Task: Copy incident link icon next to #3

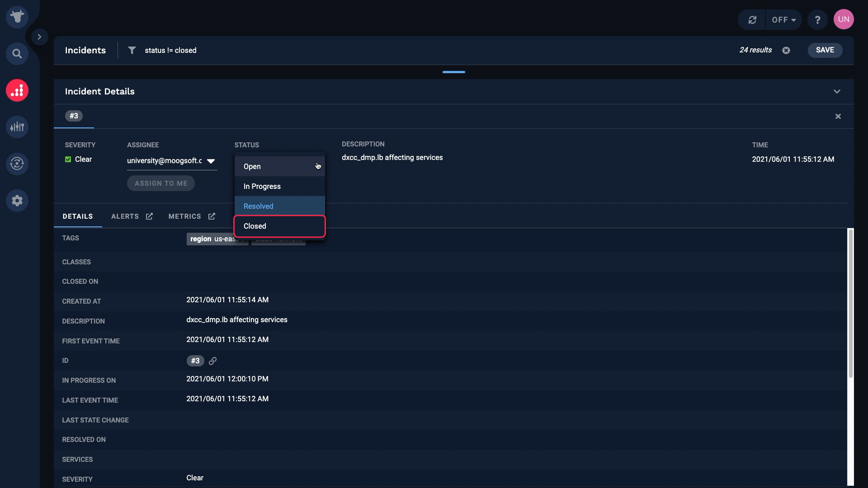Action: [212, 361]
